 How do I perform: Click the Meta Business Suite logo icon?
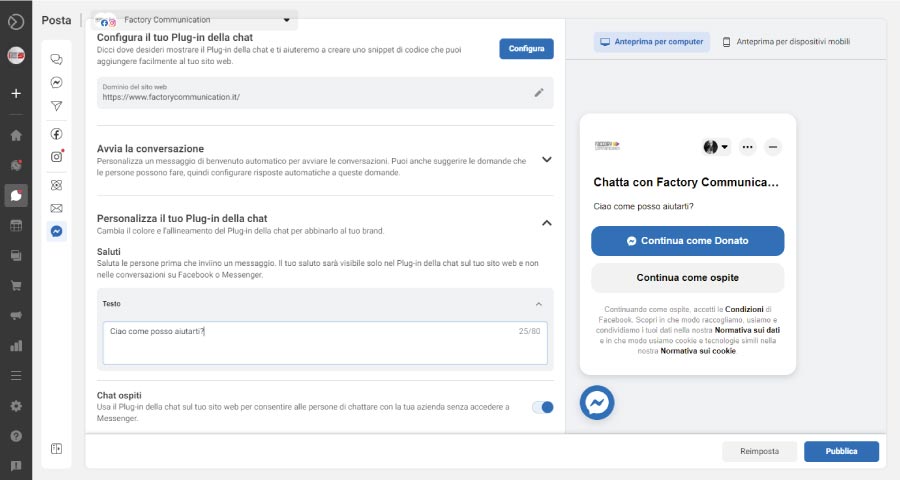point(16,22)
